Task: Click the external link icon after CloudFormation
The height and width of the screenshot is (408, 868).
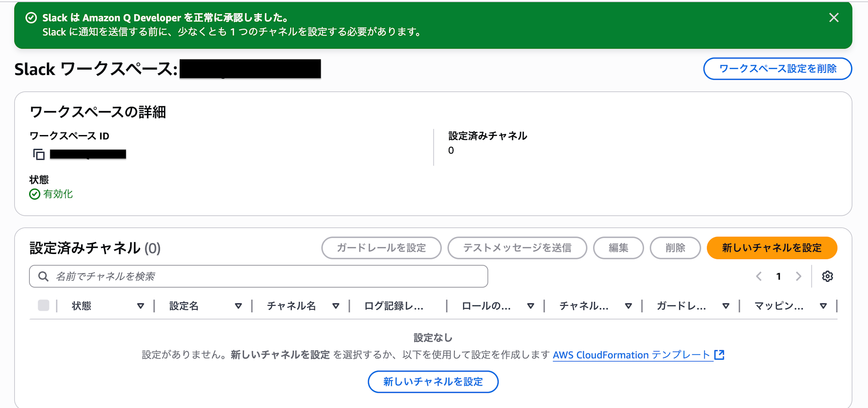Action: coord(719,355)
